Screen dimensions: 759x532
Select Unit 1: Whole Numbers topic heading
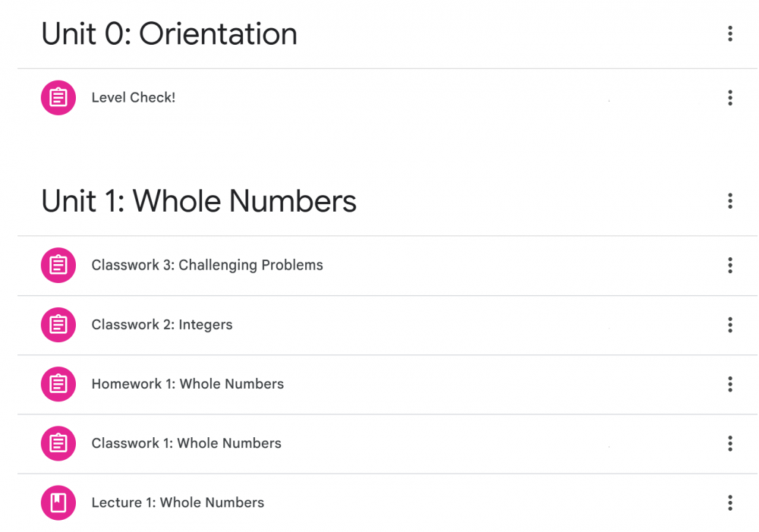click(199, 201)
